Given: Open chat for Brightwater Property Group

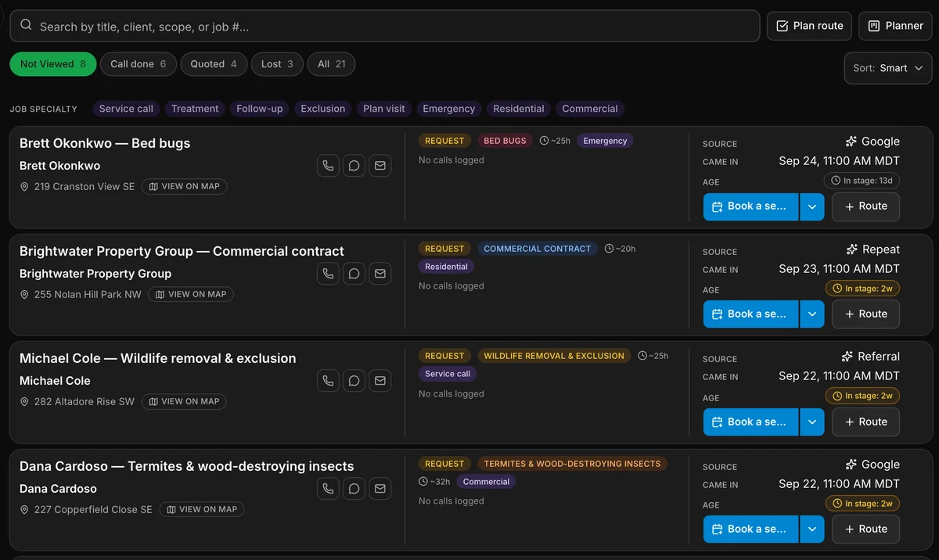Looking at the screenshot, I should click(x=354, y=274).
